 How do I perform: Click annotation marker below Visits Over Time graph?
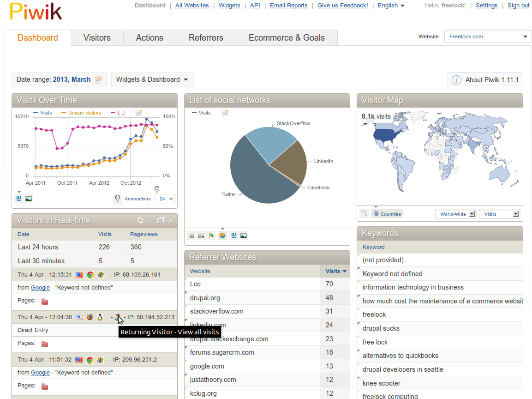[x=157, y=189]
